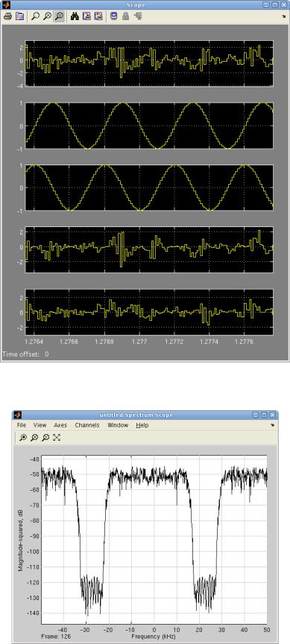Open Scope parameters dialog icon
This screenshot has height=644, width=290.
tap(19, 16)
